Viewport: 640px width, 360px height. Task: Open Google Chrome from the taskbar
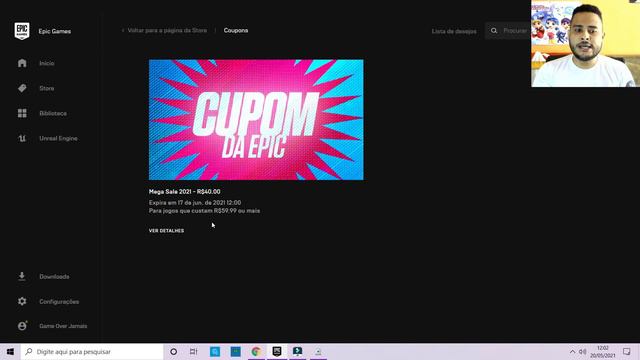click(x=256, y=351)
